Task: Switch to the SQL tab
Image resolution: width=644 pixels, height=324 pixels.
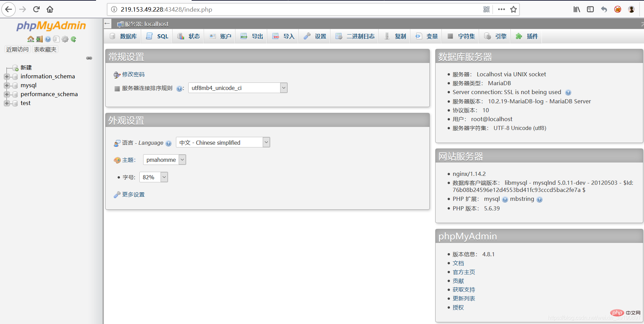Action: [x=157, y=36]
